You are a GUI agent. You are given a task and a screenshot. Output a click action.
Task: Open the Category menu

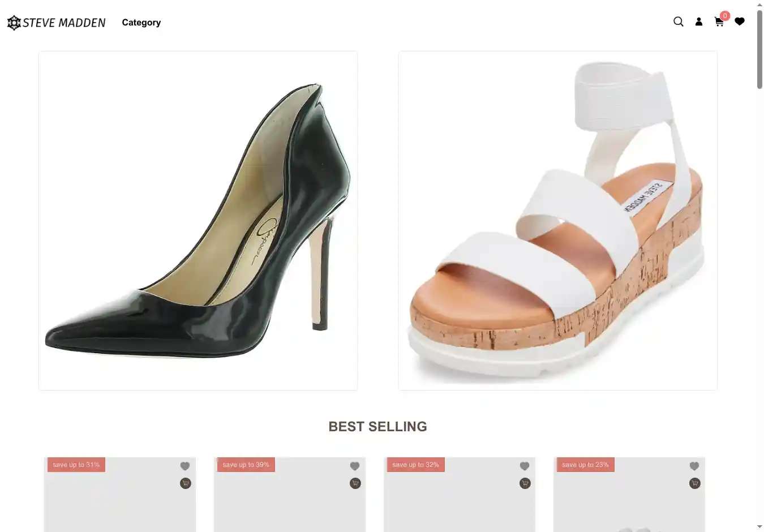tap(141, 23)
